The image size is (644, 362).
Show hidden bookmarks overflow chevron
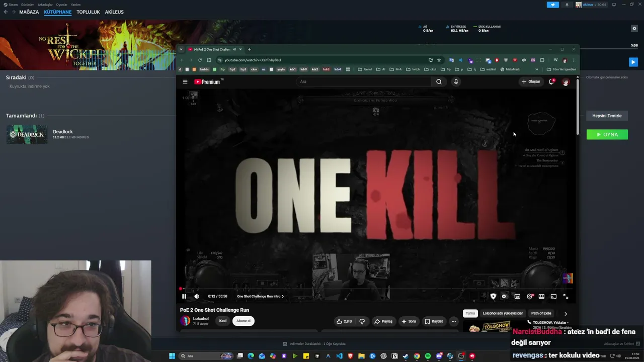(x=537, y=69)
